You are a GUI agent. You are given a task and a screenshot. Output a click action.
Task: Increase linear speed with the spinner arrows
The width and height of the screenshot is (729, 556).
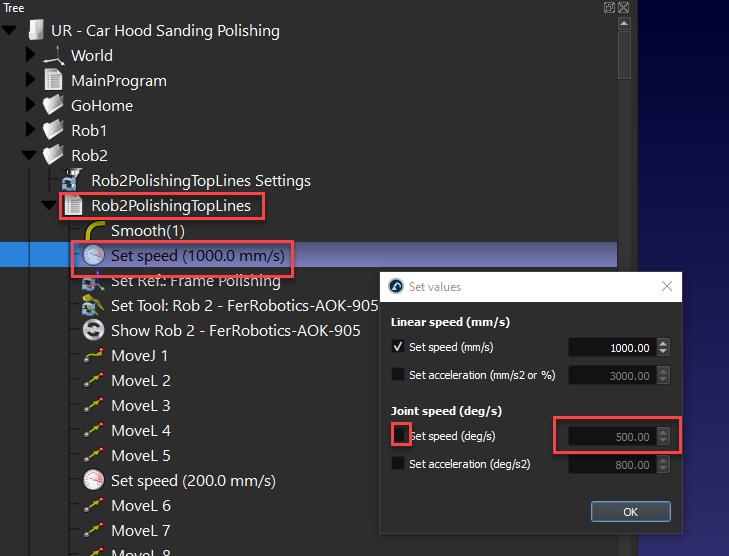click(x=663, y=344)
